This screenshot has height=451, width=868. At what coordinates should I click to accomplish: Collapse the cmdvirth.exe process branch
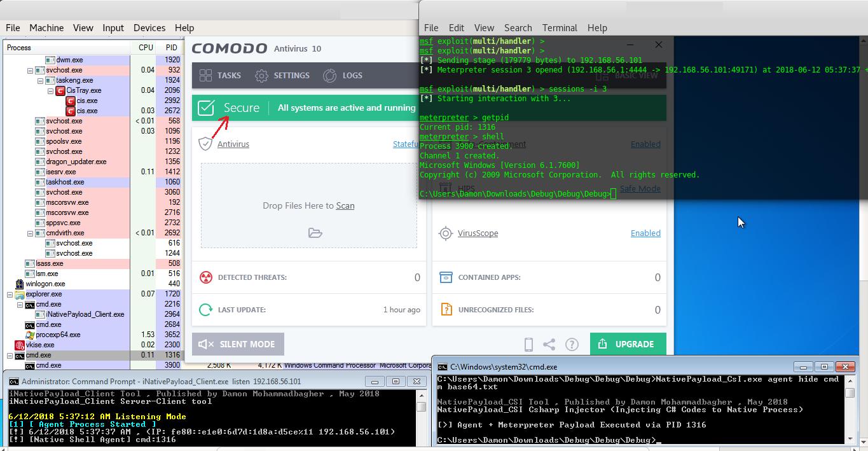(x=30, y=233)
